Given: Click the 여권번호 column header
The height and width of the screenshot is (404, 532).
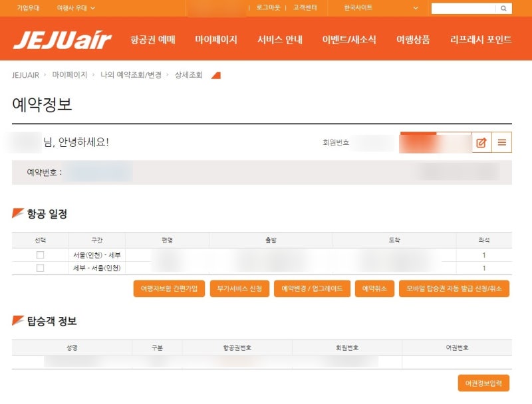Looking at the screenshot, I should click(x=457, y=348).
